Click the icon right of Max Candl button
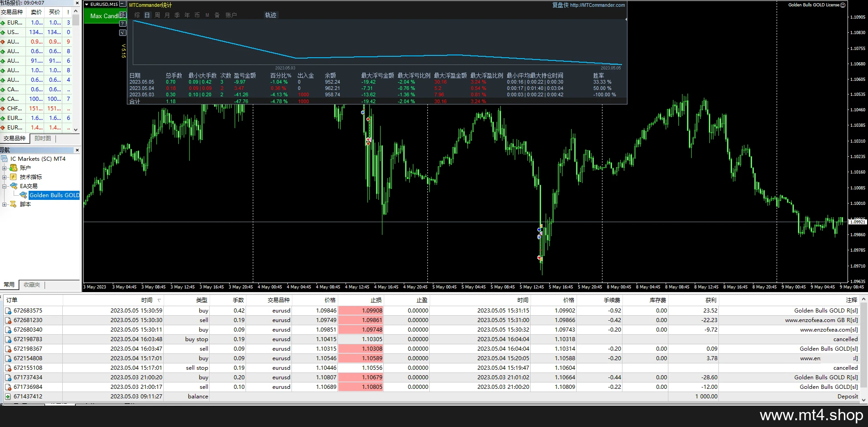 coord(122,15)
